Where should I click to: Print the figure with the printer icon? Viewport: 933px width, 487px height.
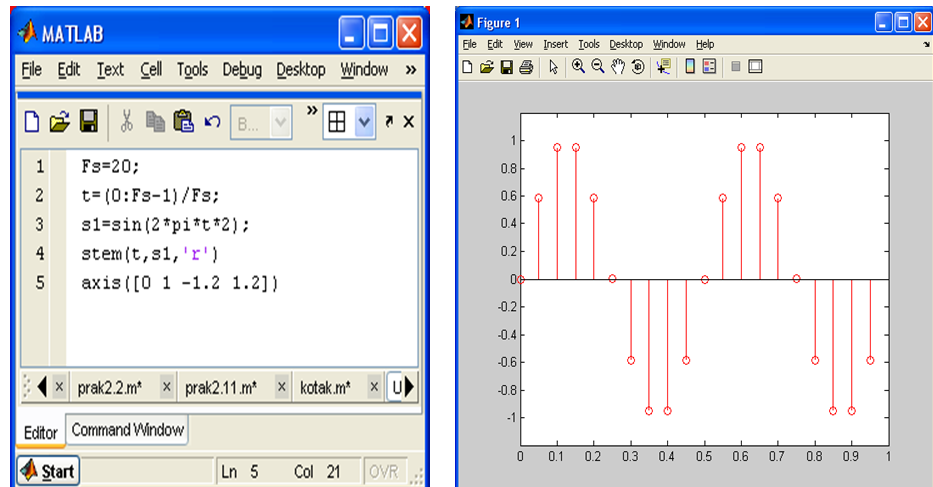tap(526, 67)
